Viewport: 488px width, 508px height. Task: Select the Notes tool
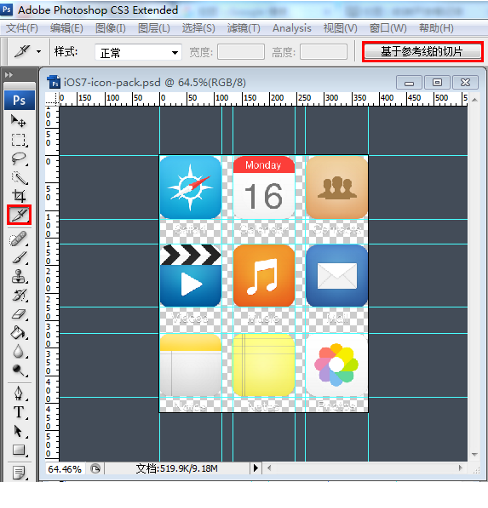[18, 472]
